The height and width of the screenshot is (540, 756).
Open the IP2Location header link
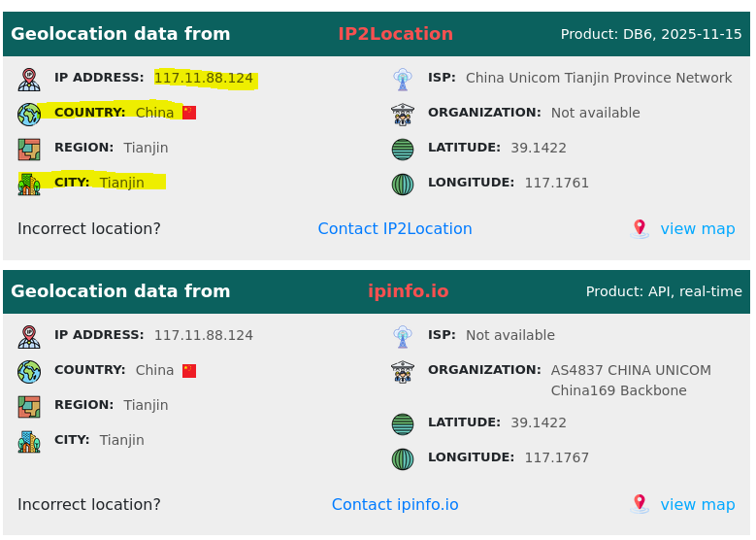click(x=395, y=34)
